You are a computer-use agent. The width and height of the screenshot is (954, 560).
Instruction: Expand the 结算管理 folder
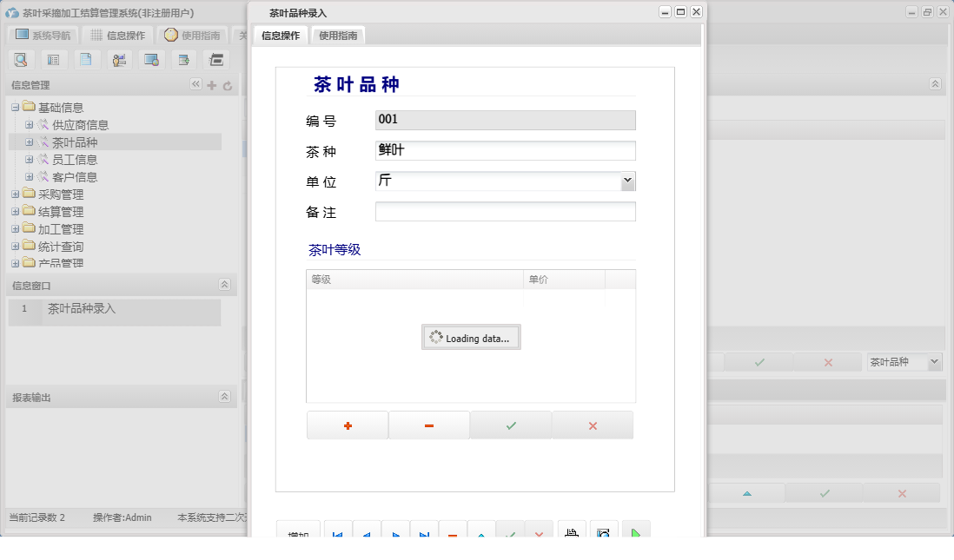click(x=16, y=212)
